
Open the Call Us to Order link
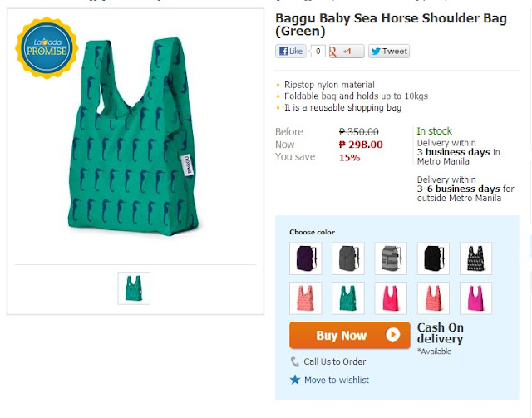tap(334, 361)
